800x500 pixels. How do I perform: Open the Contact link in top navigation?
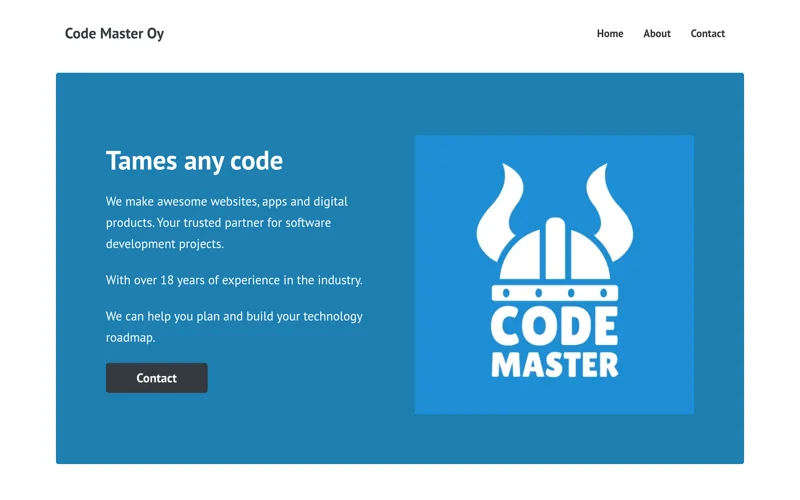pyautogui.click(x=707, y=34)
